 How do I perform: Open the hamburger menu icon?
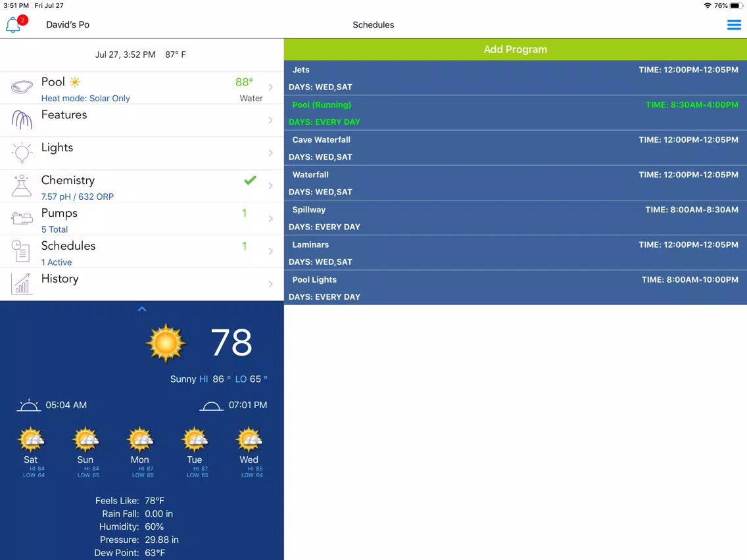pyautogui.click(x=734, y=25)
